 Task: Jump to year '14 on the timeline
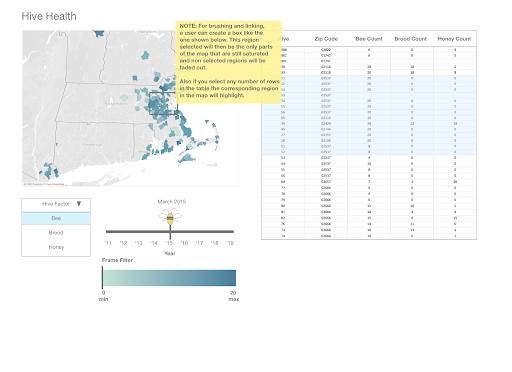154,243
